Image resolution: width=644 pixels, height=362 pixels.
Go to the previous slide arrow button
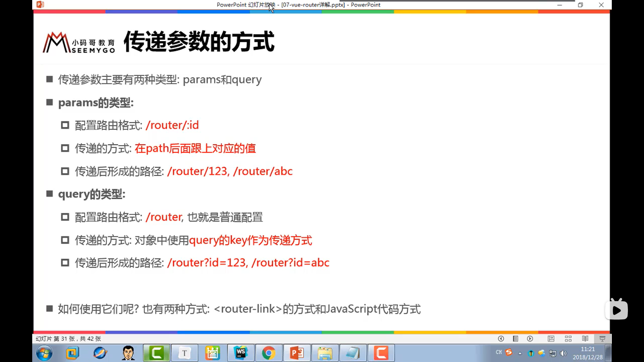pos(501,339)
